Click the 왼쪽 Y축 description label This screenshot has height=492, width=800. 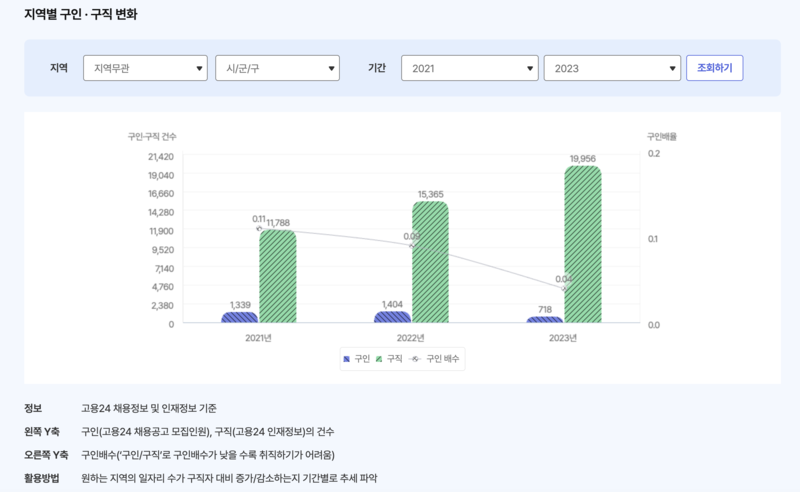[42, 432]
